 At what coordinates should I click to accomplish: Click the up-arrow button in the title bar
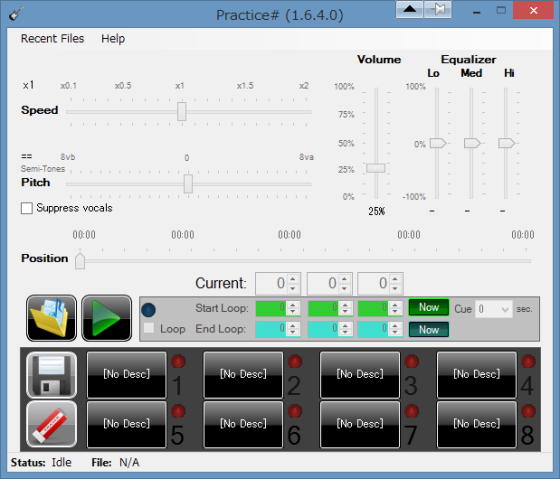point(409,9)
